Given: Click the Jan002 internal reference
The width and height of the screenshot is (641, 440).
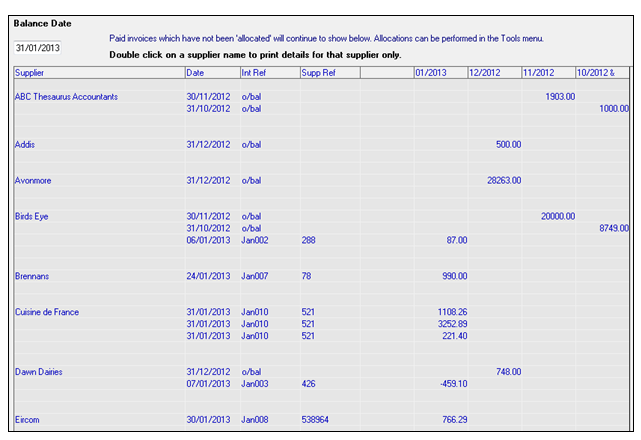Looking at the screenshot, I should pyautogui.click(x=255, y=240).
